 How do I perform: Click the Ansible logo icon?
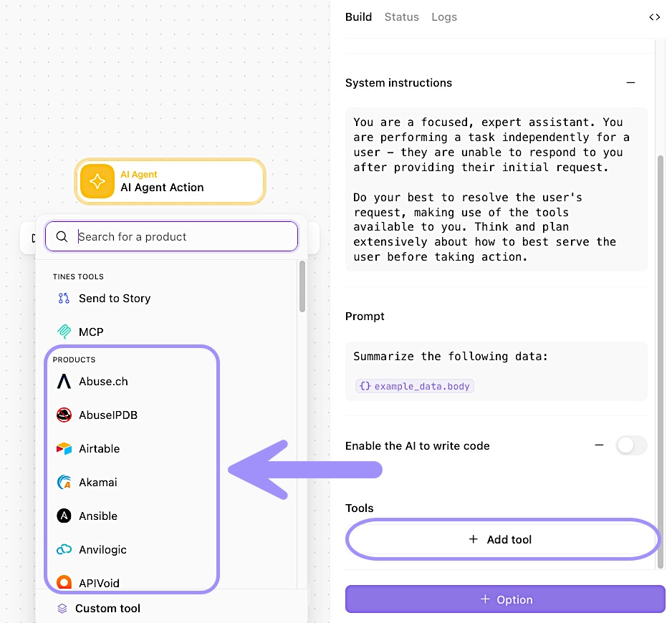click(64, 516)
